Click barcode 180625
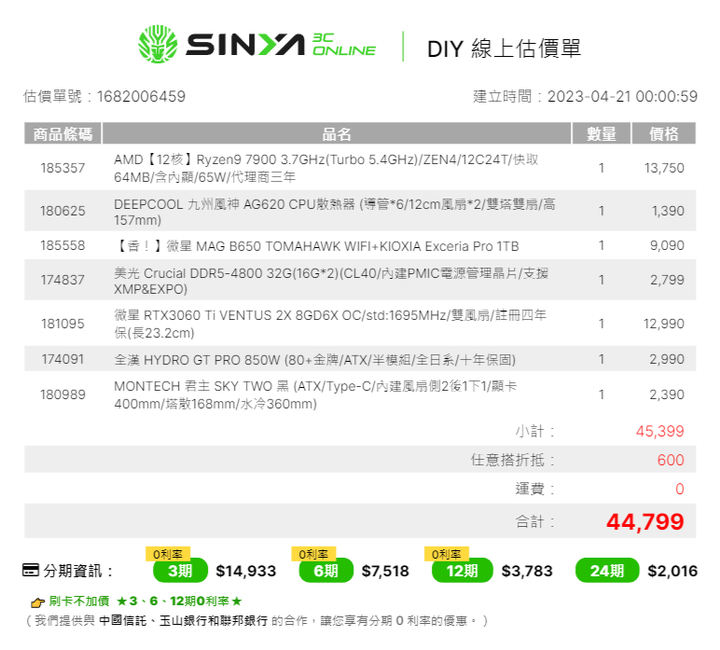 (63, 211)
